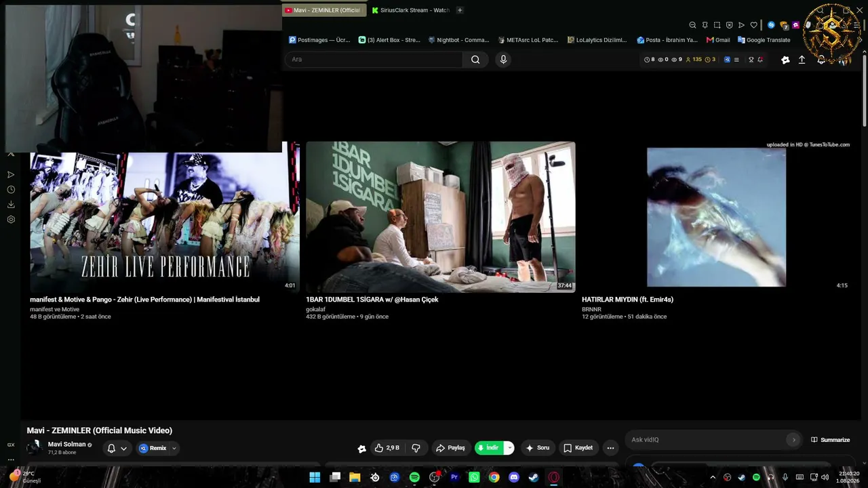Open Discord from the taskbar

[514, 477]
